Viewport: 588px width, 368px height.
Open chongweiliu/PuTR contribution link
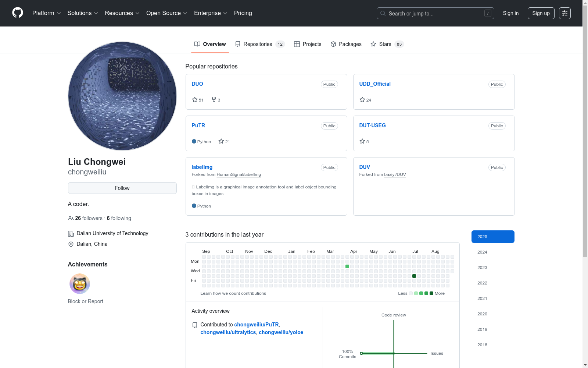(x=257, y=325)
